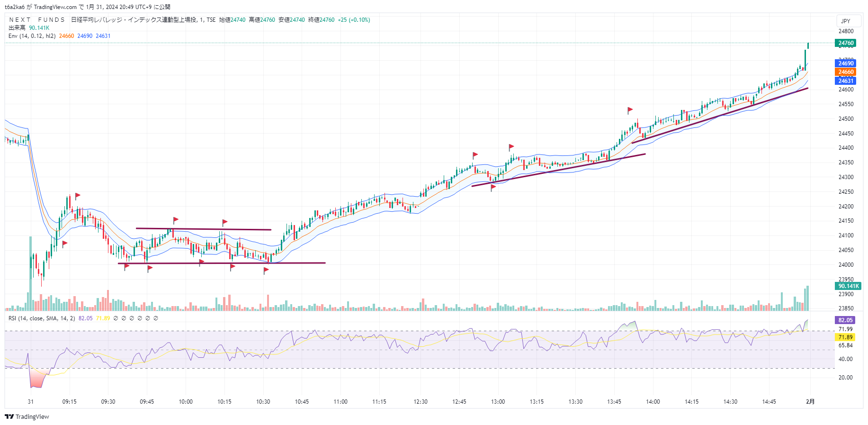The width and height of the screenshot is (868, 425).
Task: Click the NEXT FUNDS symbol title
Action: (37, 20)
